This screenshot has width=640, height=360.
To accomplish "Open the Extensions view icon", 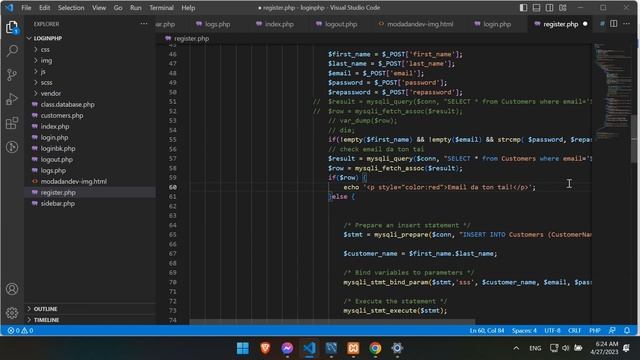I will click(x=12, y=123).
